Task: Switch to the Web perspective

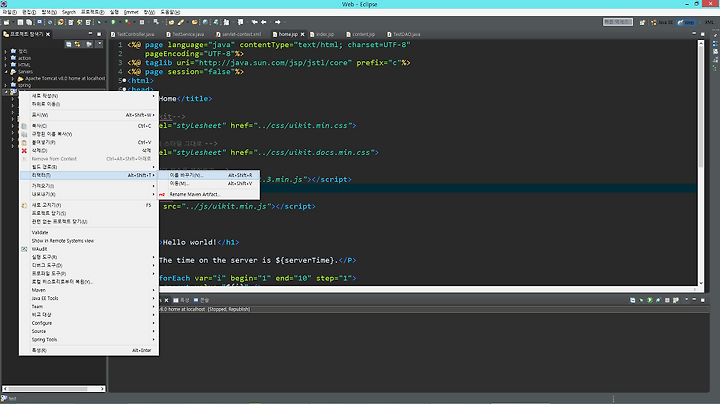Action: tap(686, 22)
